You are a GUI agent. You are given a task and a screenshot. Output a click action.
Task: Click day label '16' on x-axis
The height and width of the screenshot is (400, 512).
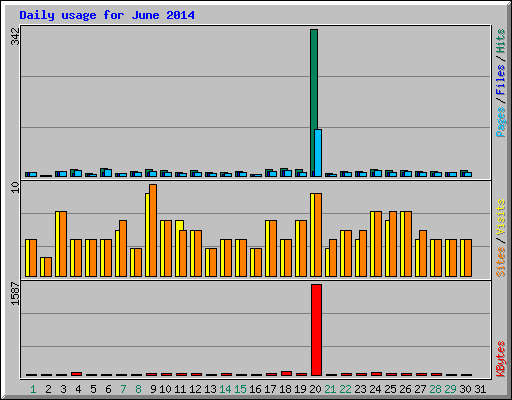pyautogui.click(x=255, y=389)
